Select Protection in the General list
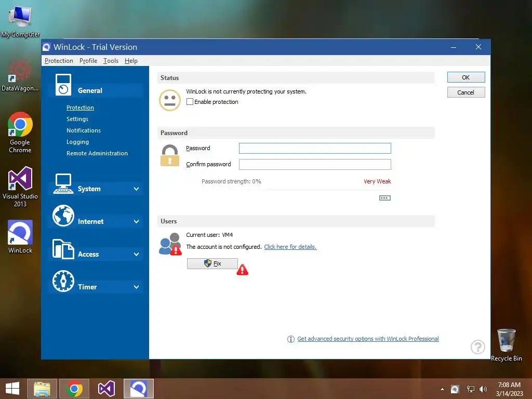 (80, 108)
